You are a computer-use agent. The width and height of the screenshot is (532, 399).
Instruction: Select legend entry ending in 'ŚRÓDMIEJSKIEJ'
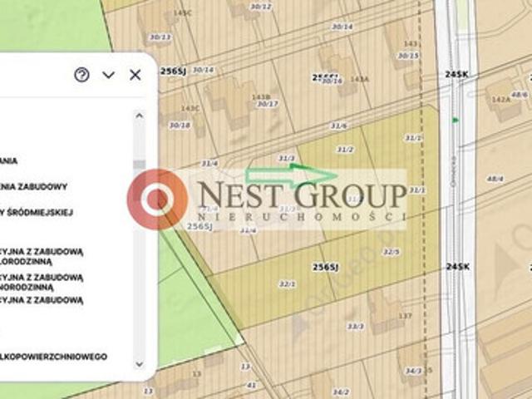[x=37, y=213]
